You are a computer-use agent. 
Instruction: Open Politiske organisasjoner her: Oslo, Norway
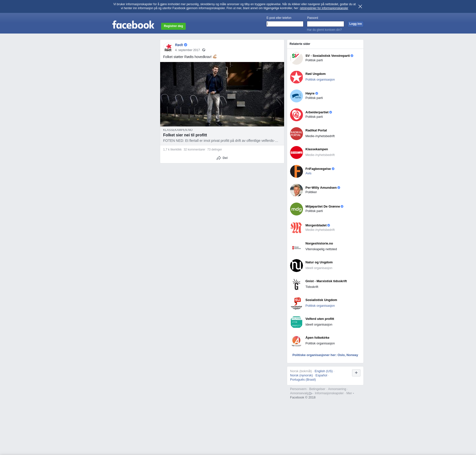[x=325, y=355]
